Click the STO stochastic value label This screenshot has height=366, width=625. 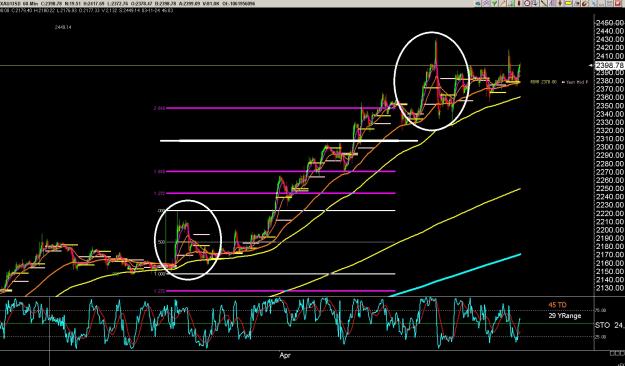[610, 326]
